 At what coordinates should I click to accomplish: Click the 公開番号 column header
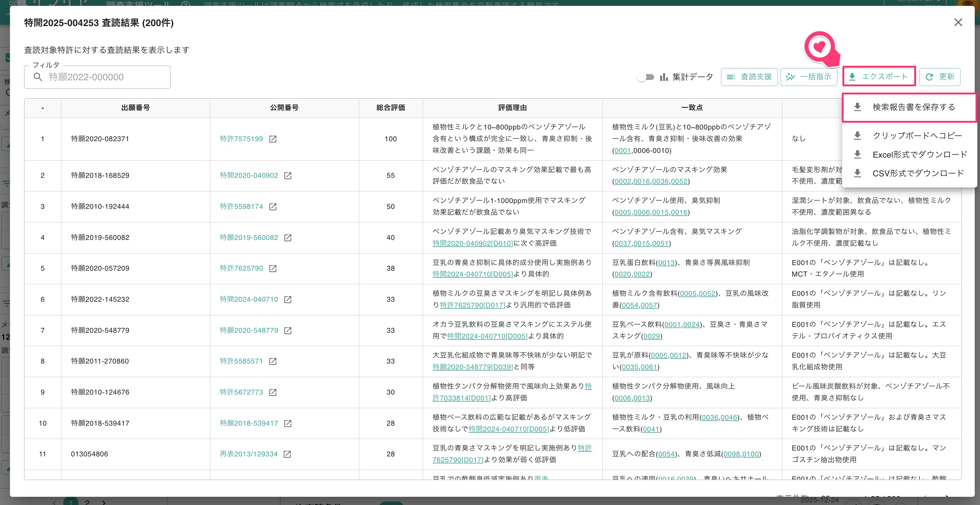click(284, 108)
